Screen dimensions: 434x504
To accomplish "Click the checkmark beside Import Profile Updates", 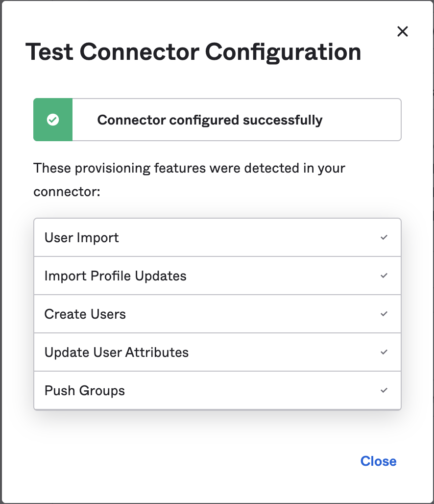I will coord(384,276).
